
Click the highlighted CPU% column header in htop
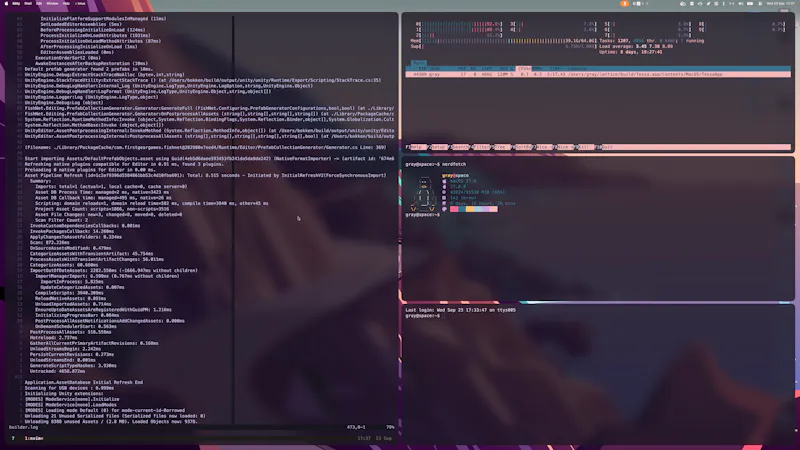point(523,68)
